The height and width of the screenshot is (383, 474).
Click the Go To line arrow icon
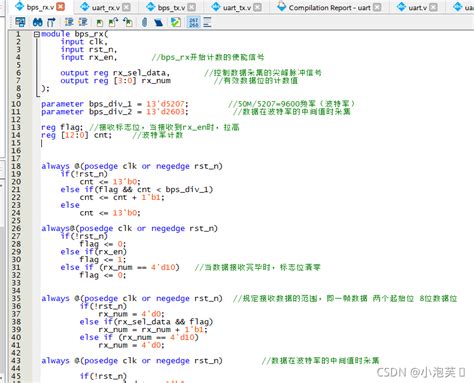coord(51,22)
